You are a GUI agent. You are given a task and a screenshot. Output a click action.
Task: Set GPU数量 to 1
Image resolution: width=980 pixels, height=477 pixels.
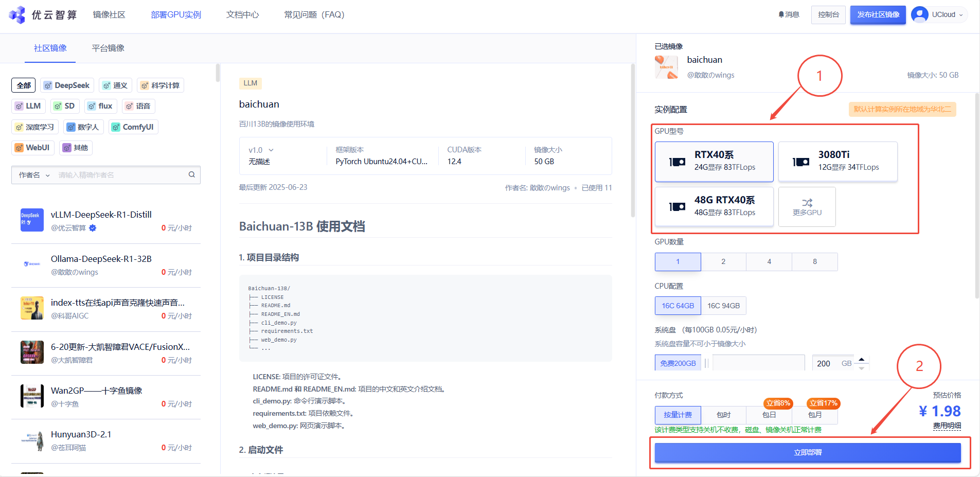[678, 262]
